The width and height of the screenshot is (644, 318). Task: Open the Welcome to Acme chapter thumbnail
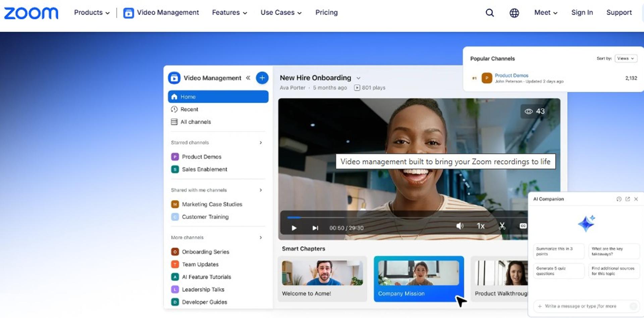coord(322,273)
